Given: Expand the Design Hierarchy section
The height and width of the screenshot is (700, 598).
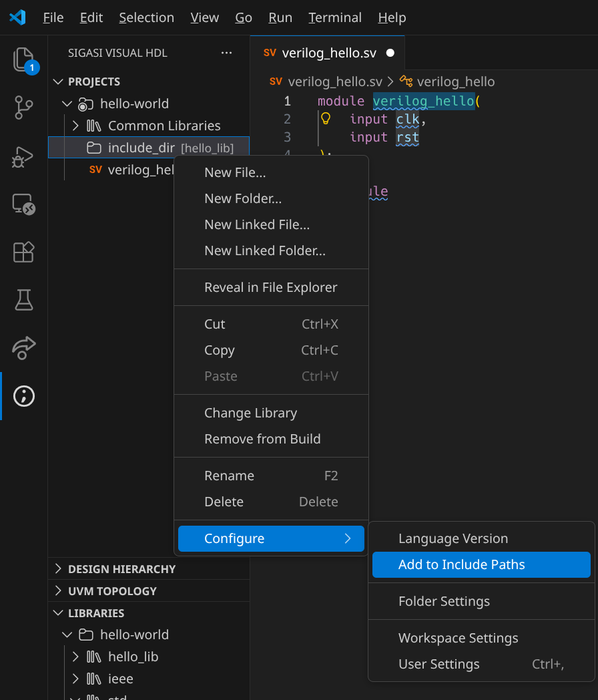Looking at the screenshot, I should (59, 569).
